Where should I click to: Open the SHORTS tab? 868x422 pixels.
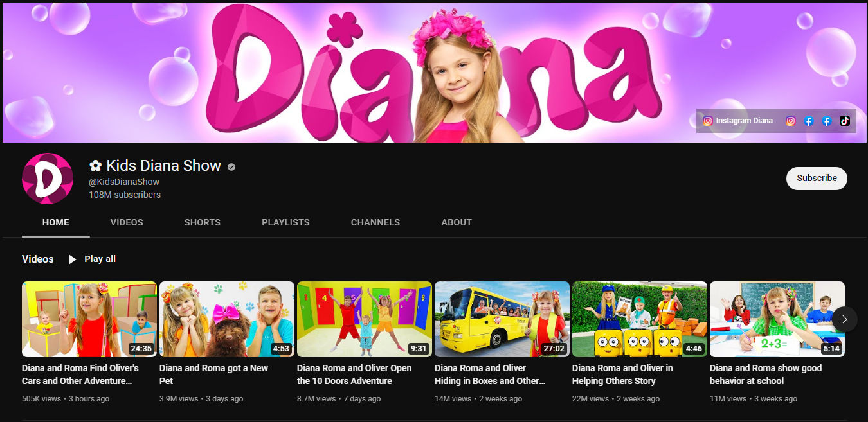(203, 222)
